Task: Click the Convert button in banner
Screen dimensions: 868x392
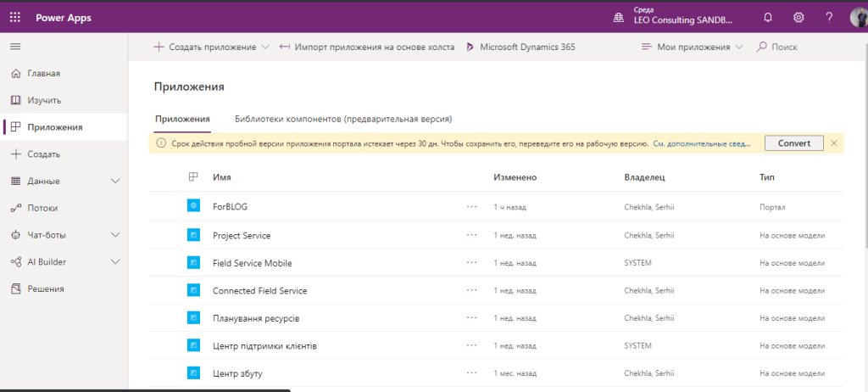Action: point(793,143)
